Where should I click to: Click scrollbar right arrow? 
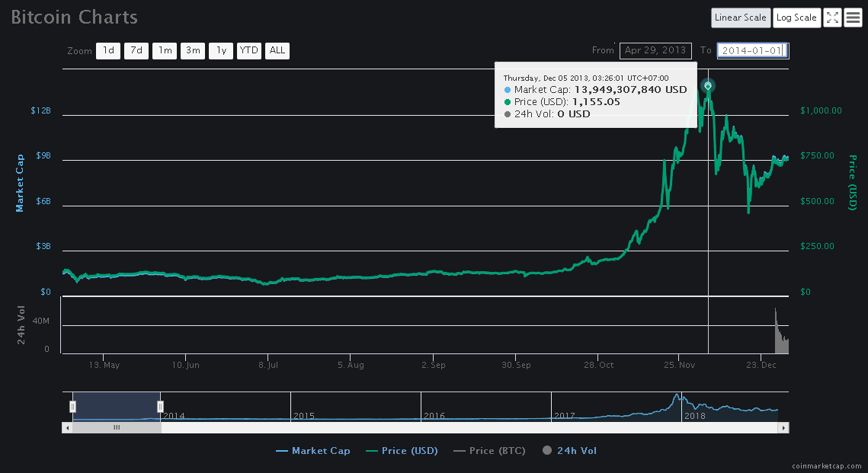point(783,427)
